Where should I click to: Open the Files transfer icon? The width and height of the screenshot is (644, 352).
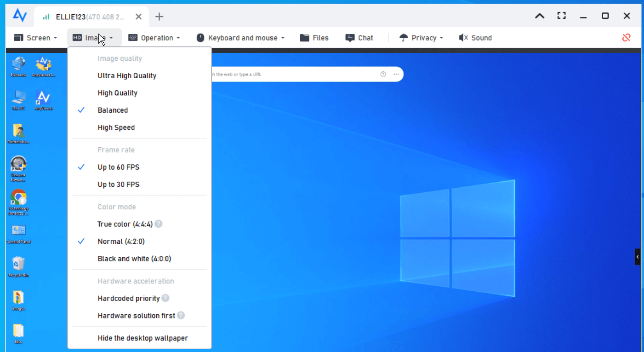(304, 38)
